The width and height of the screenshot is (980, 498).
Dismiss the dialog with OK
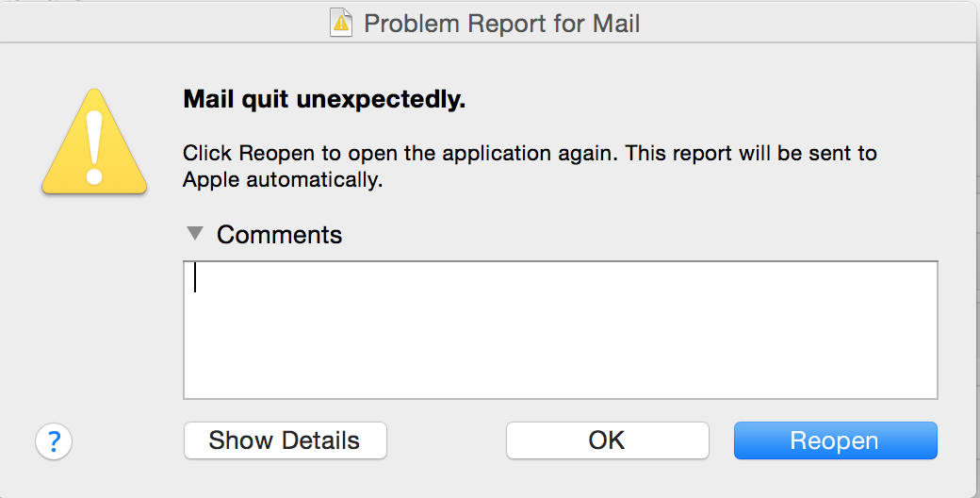point(608,440)
